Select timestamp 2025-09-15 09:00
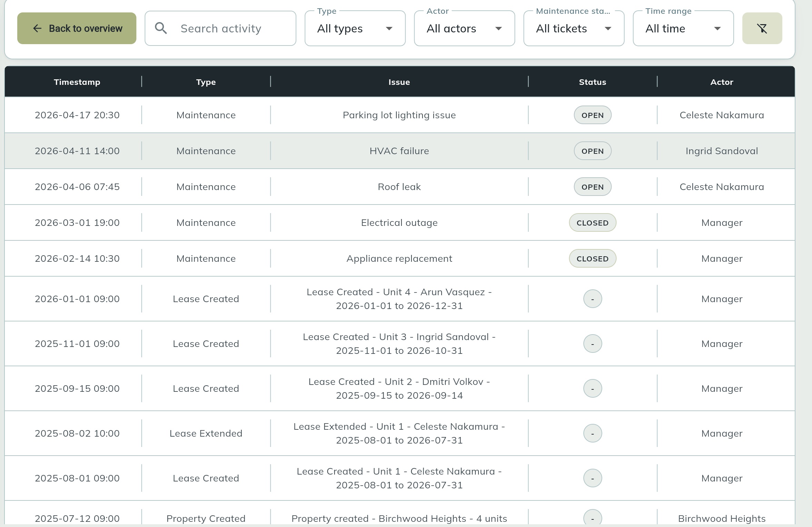 point(77,389)
